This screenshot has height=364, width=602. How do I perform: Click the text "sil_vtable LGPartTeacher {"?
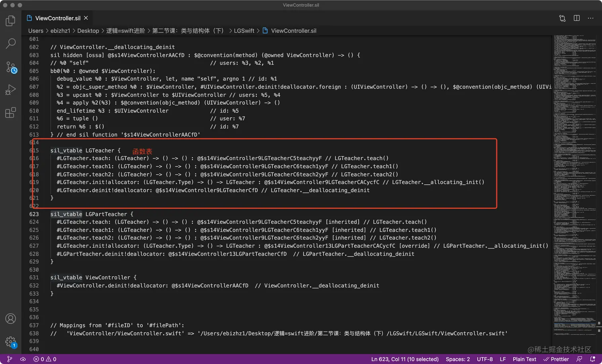[92, 214]
